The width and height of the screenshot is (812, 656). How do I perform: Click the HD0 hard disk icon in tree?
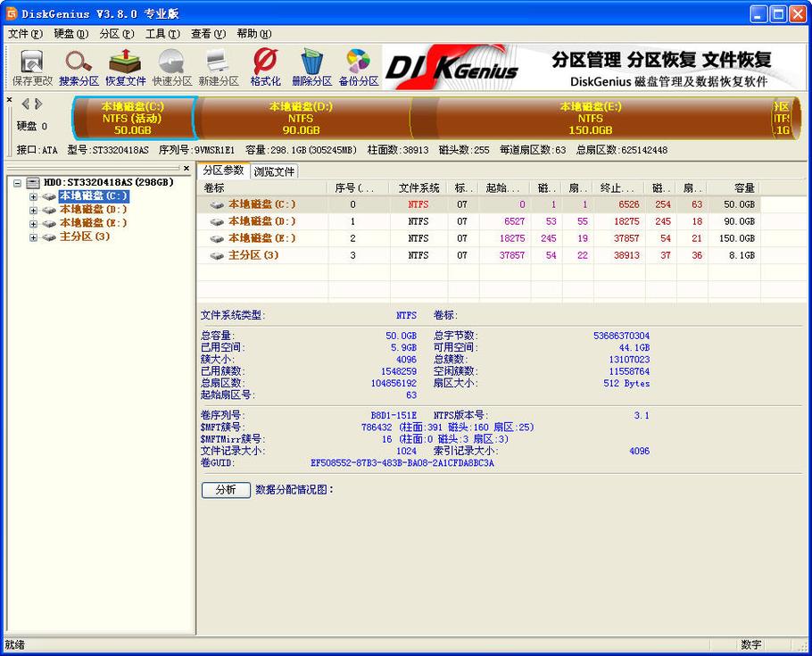click(33, 183)
